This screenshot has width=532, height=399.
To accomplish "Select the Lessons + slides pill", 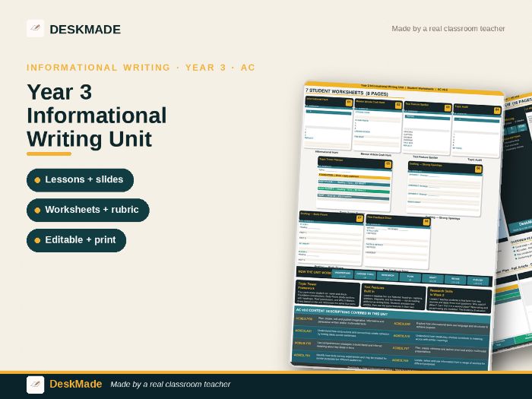I will [80, 180].
